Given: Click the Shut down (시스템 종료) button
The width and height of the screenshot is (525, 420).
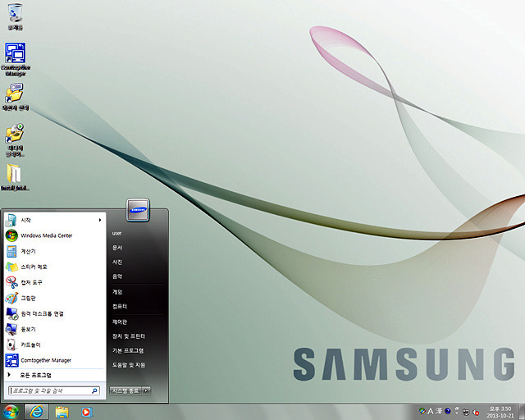Looking at the screenshot, I should point(126,390).
